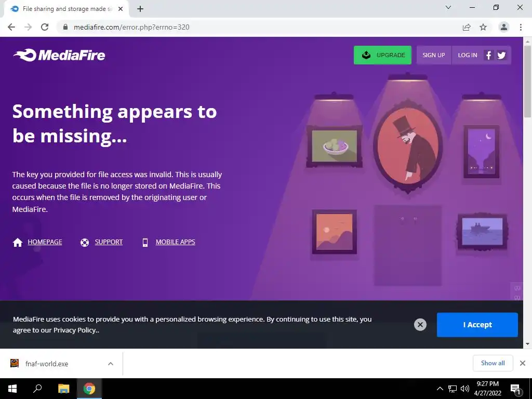Viewport: 532px width, 399px height.
Task: Click Show all downloads
Action: tap(493, 363)
